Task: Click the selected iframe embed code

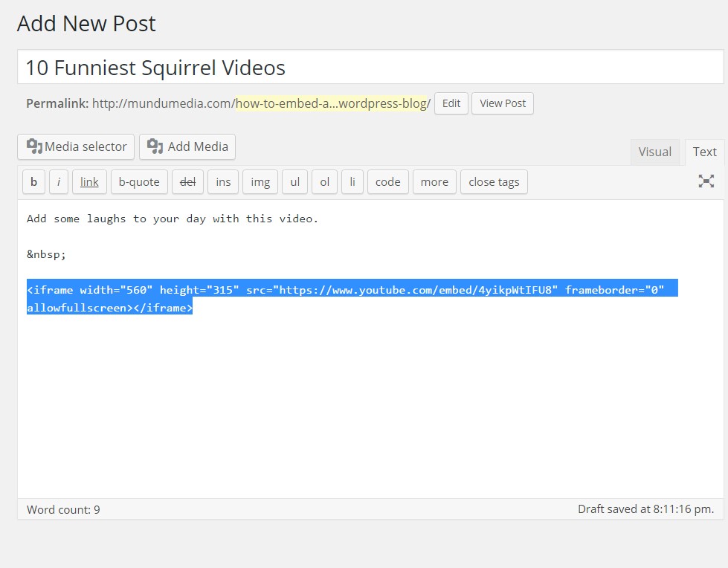Action: 352,298
